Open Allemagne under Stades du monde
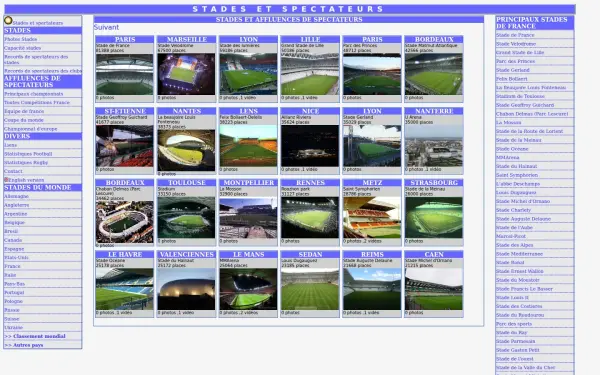 point(16,196)
